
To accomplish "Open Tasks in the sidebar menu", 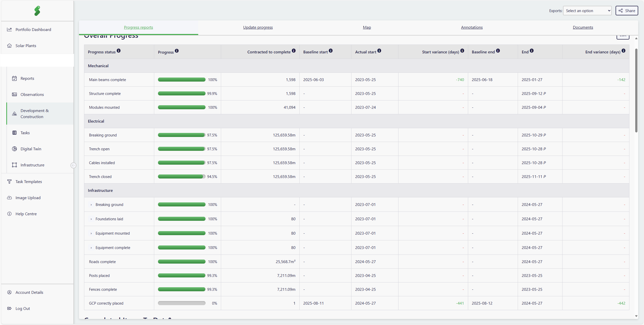I will pos(25,133).
